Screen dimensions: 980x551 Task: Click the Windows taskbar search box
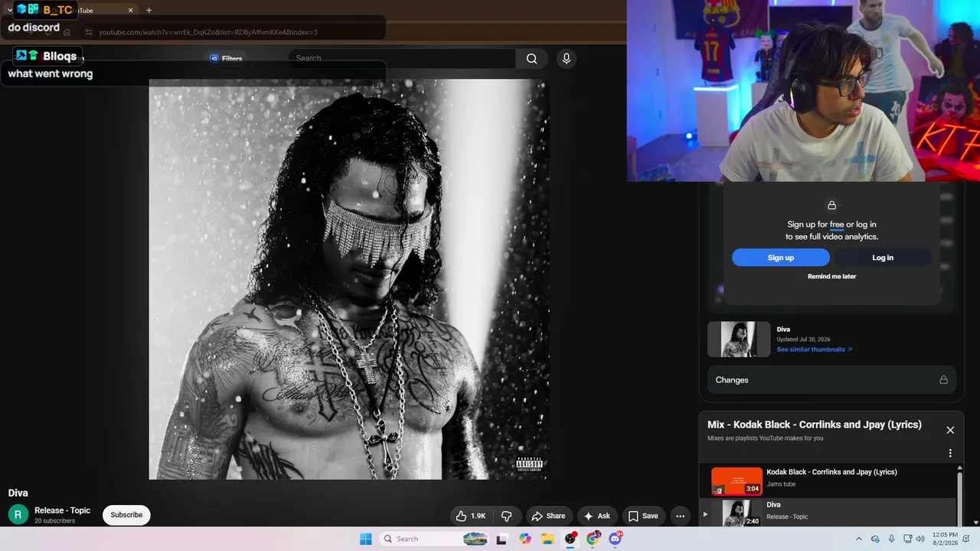tap(435, 539)
